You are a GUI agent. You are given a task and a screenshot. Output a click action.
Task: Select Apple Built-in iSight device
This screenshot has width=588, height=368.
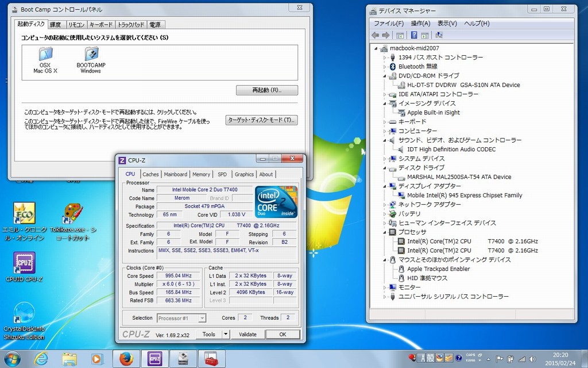pyautogui.click(x=434, y=113)
